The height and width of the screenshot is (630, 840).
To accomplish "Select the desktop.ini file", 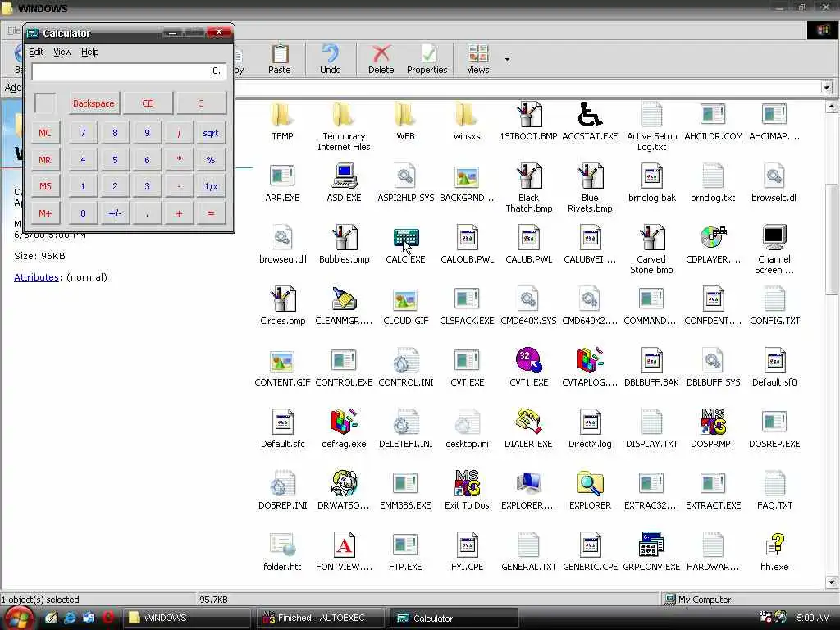I will 467,428.
